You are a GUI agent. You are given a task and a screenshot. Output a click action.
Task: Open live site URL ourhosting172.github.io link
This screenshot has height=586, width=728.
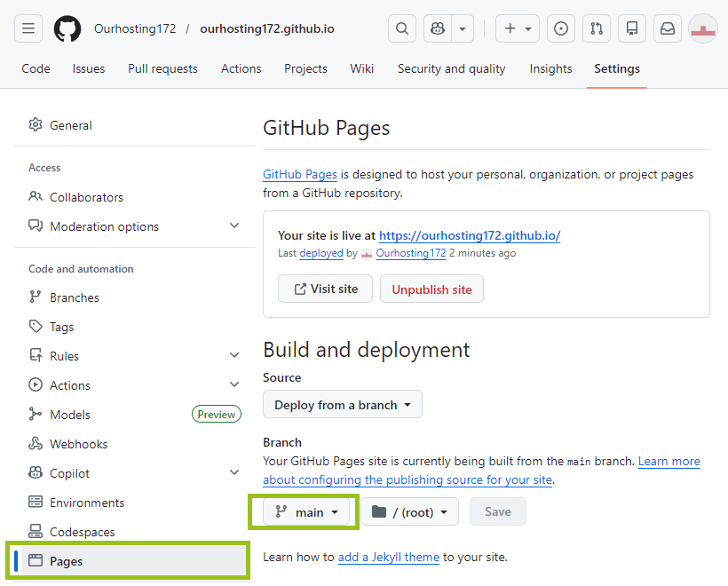(x=470, y=236)
